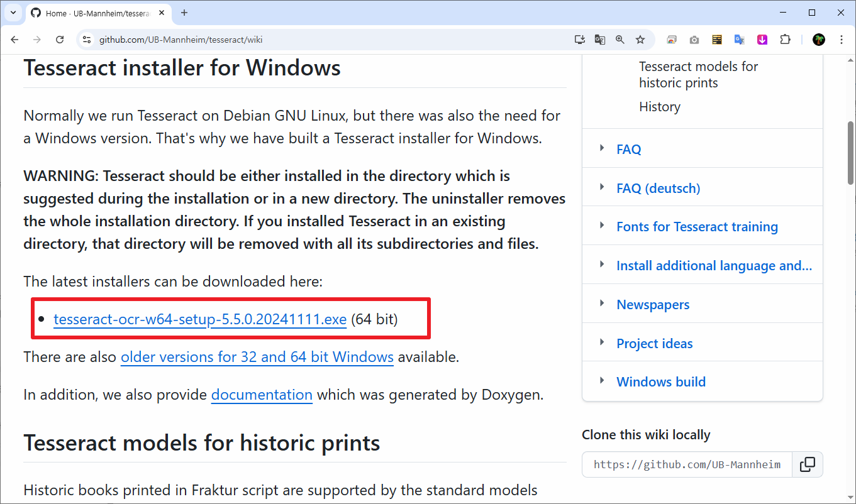856x504 pixels.
Task: Open the Windows build wiki page
Action: pos(661,382)
